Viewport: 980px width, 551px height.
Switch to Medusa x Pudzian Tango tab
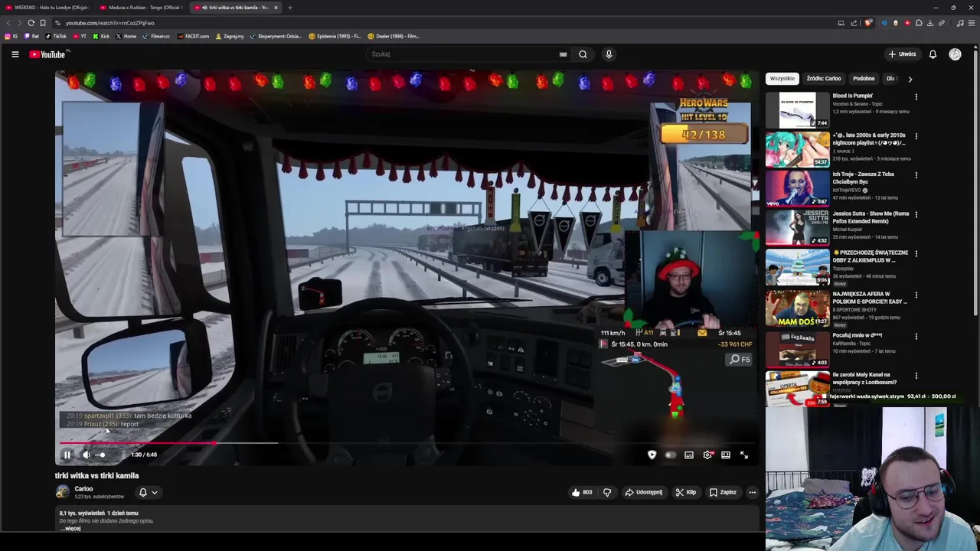(142, 8)
